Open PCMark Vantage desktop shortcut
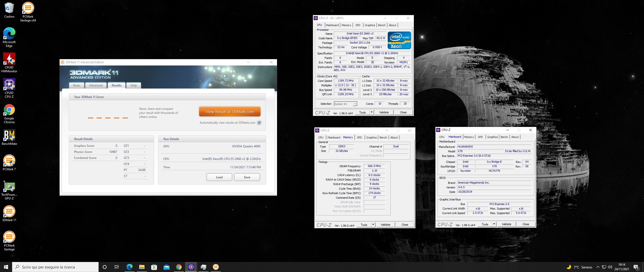The image size is (644, 272). coord(9,241)
